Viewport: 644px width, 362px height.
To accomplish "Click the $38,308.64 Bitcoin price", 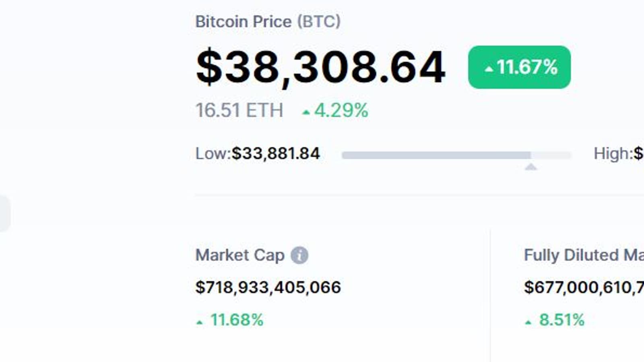I will coord(320,67).
